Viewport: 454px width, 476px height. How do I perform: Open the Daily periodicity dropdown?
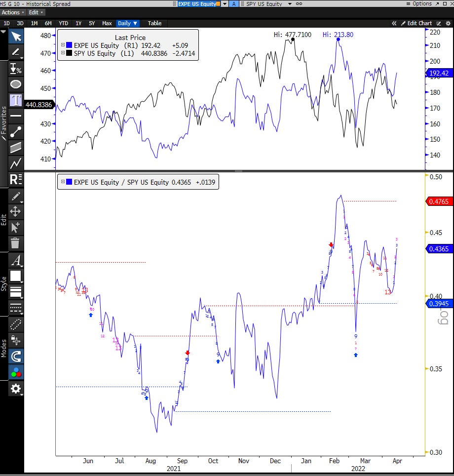coord(127,23)
